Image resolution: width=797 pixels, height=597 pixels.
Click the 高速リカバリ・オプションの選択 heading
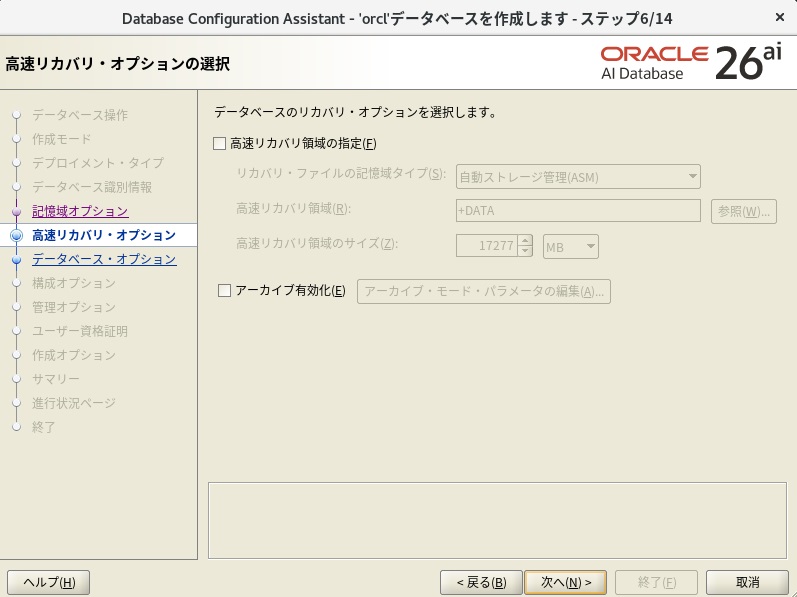[x=117, y=64]
